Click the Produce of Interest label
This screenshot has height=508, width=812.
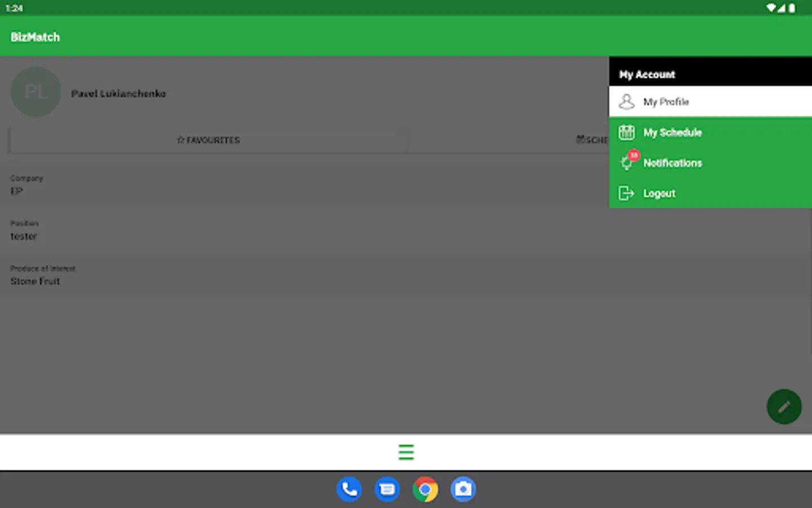click(x=43, y=269)
